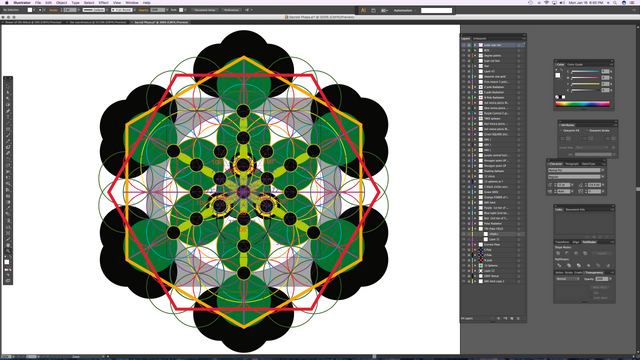Viewport: 640px width, 360px height.
Task: Switch to the Paragraph tab
Action: (572, 164)
